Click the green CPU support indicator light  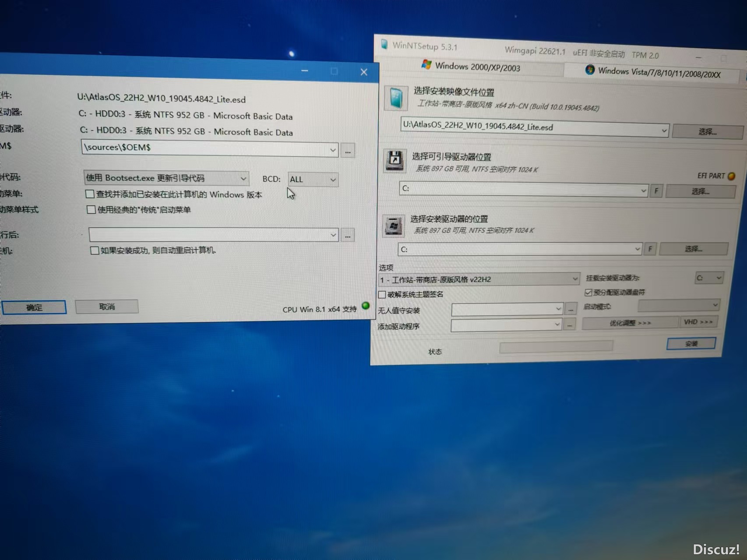pos(366,306)
